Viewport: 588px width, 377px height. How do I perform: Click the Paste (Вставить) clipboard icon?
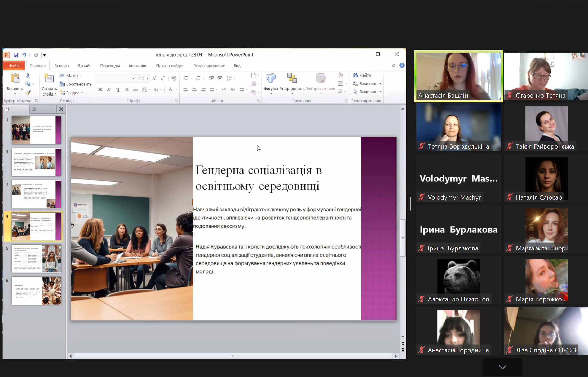click(x=15, y=79)
